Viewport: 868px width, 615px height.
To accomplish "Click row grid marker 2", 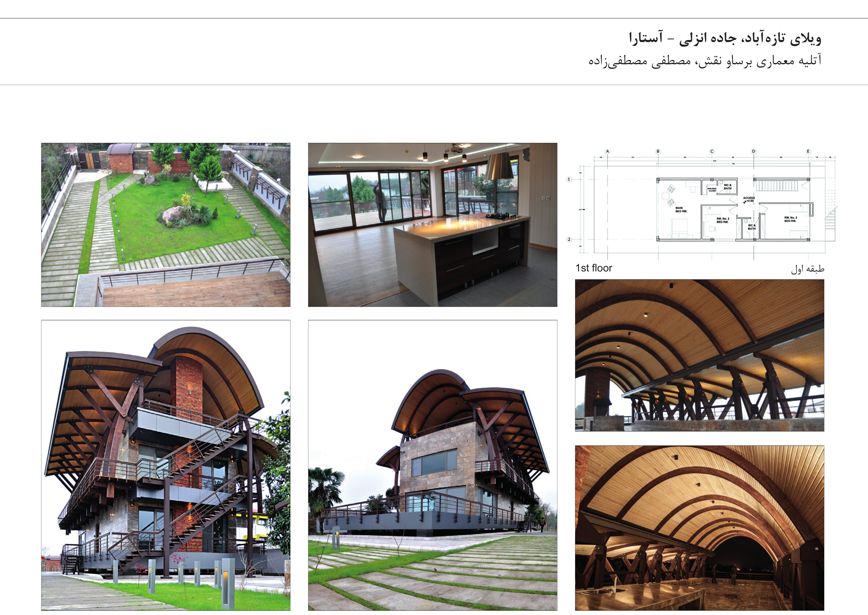I will [x=569, y=239].
